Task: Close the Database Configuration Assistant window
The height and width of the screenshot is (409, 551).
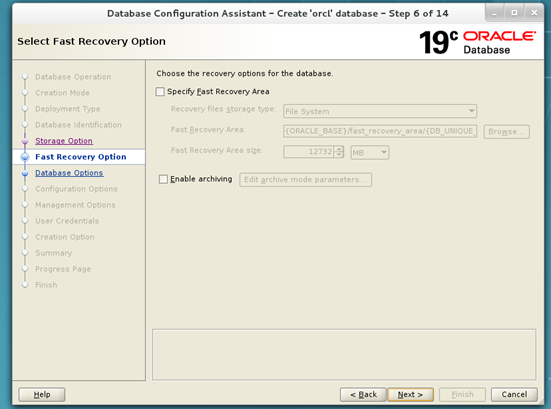Action: [534, 13]
